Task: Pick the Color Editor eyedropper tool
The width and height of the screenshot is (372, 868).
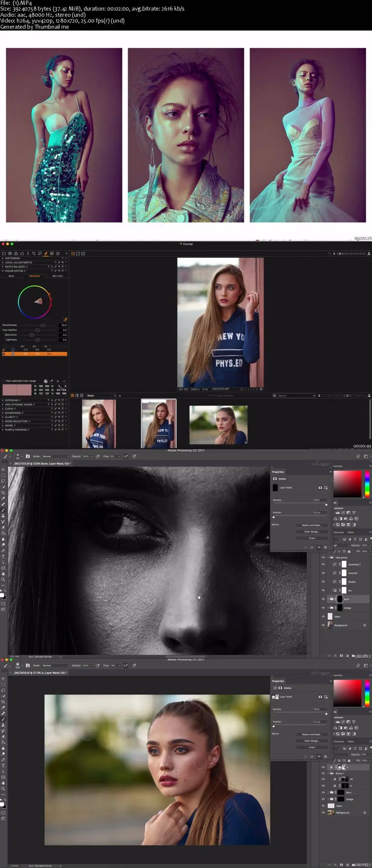Action: click(65, 320)
